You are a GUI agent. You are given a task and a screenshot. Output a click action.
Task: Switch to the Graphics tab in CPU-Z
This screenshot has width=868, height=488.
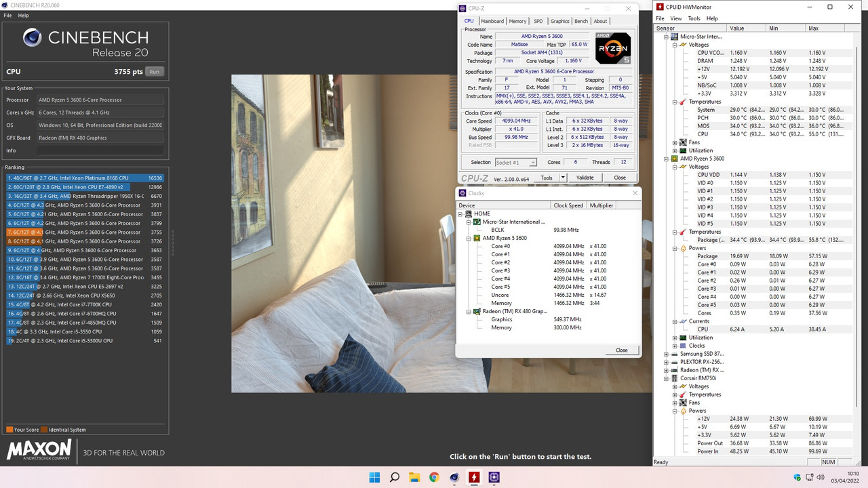click(x=560, y=21)
